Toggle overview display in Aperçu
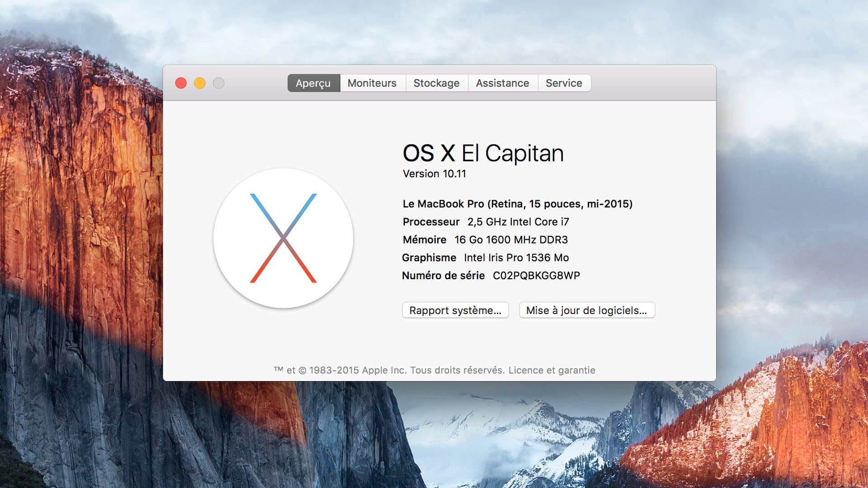 (313, 83)
